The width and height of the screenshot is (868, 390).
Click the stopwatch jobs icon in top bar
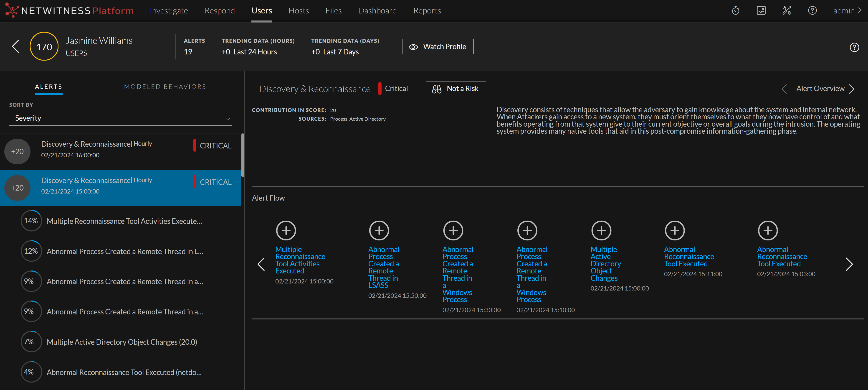click(x=736, y=11)
